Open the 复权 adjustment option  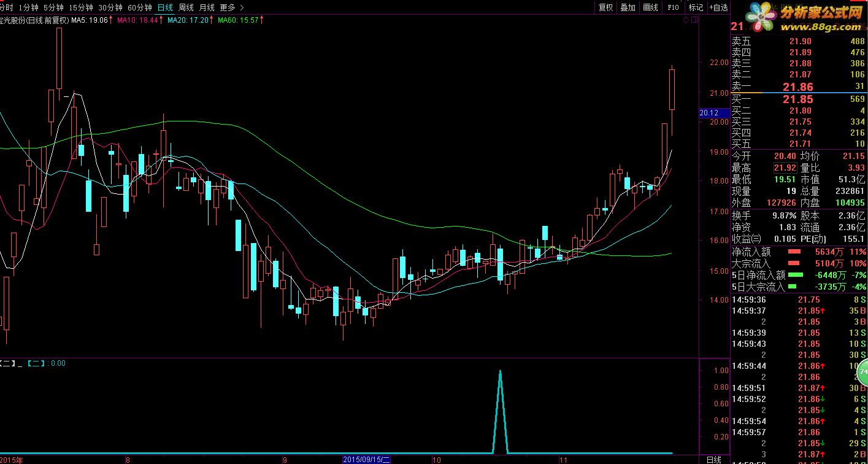click(x=605, y=7)
